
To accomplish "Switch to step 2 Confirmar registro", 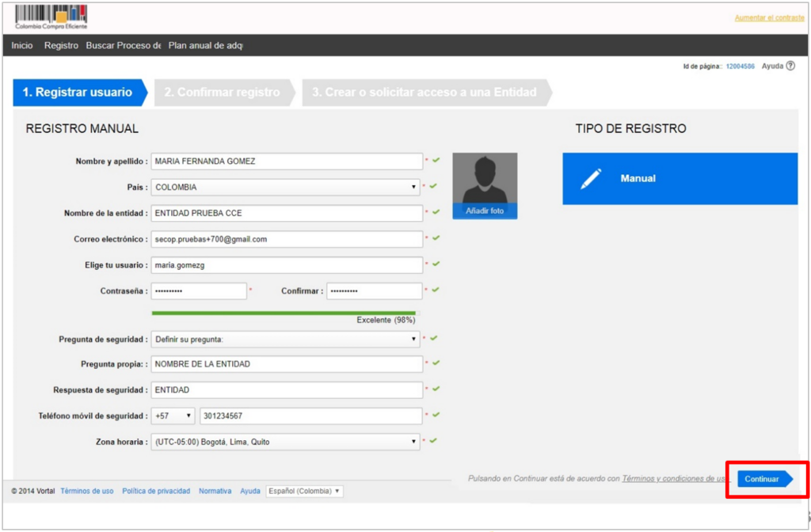I will pos(222,93).
